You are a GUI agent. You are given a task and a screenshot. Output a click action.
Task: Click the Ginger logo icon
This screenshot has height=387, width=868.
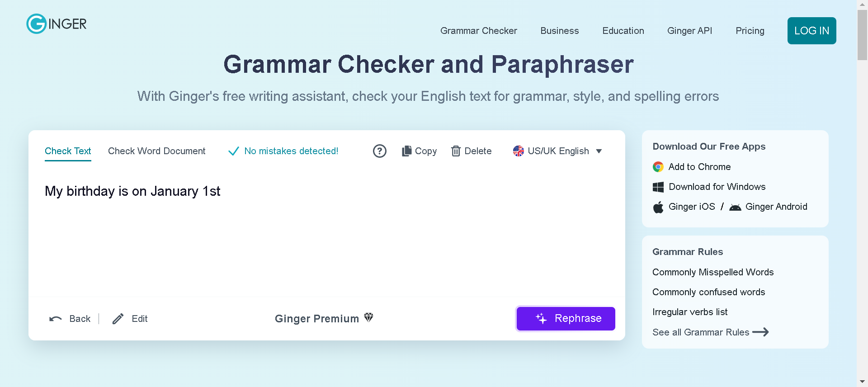[x=37, y=24]
